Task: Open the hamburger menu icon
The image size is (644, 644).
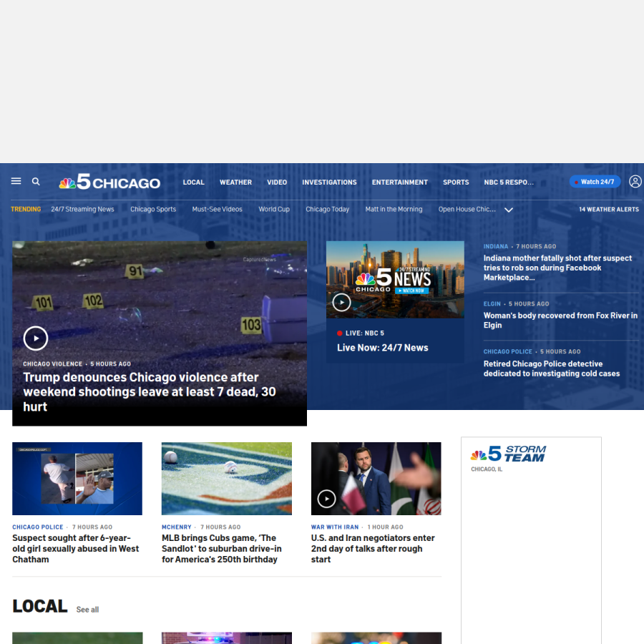Action: [16, 181]
